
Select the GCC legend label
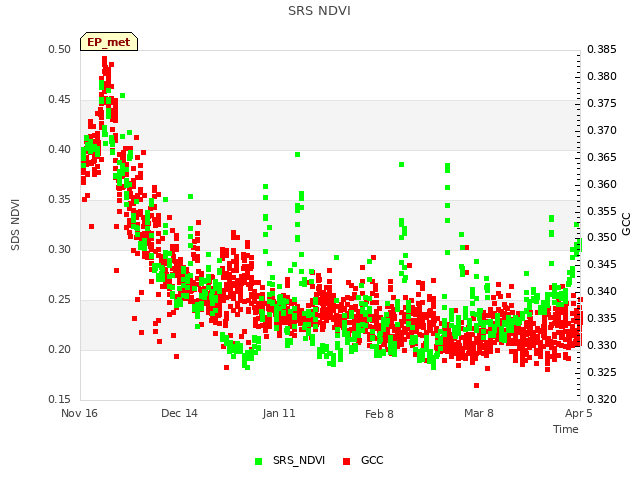coord(372,460)
